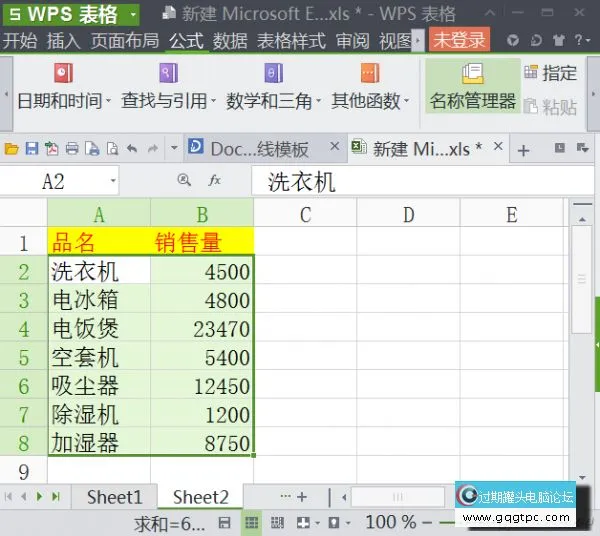Close the 新建 Mi...xls document tab
600x536 pixels.
pos(498,146)
